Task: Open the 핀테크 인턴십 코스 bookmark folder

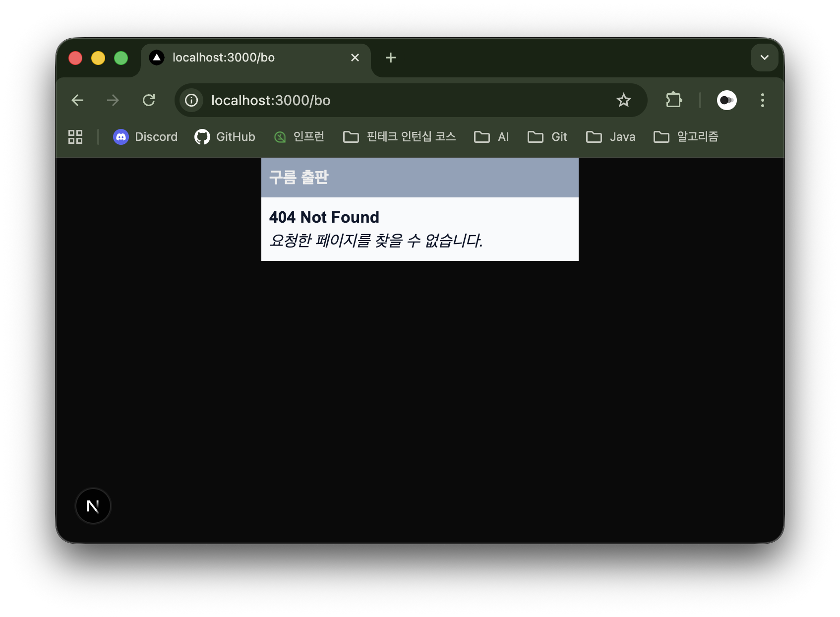Action: pyautogui.click(x=400, y=137)
